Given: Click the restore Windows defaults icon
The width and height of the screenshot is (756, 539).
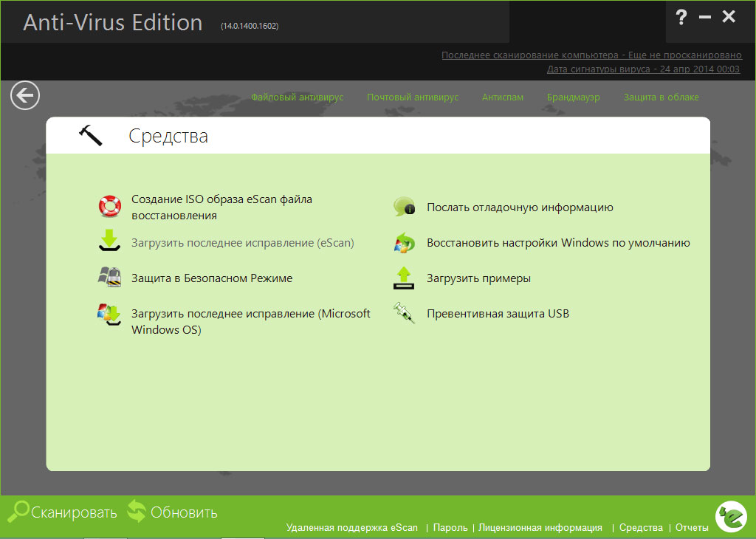Looking at the screenshot, I should (404, 242).
